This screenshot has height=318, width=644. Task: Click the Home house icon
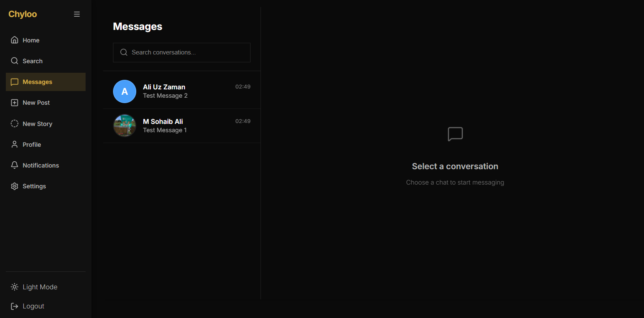point(15,40)
